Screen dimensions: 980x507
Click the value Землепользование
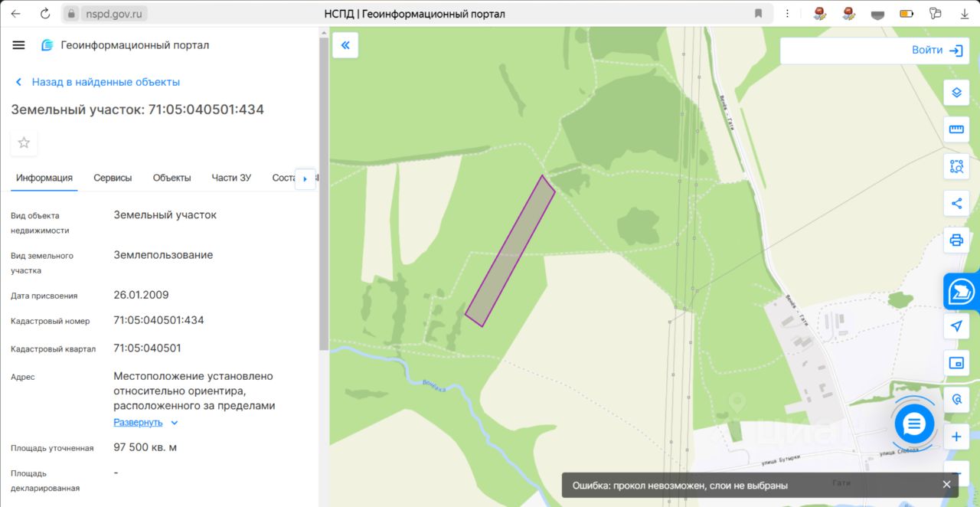pyautogui.click(x=163, y=255)
